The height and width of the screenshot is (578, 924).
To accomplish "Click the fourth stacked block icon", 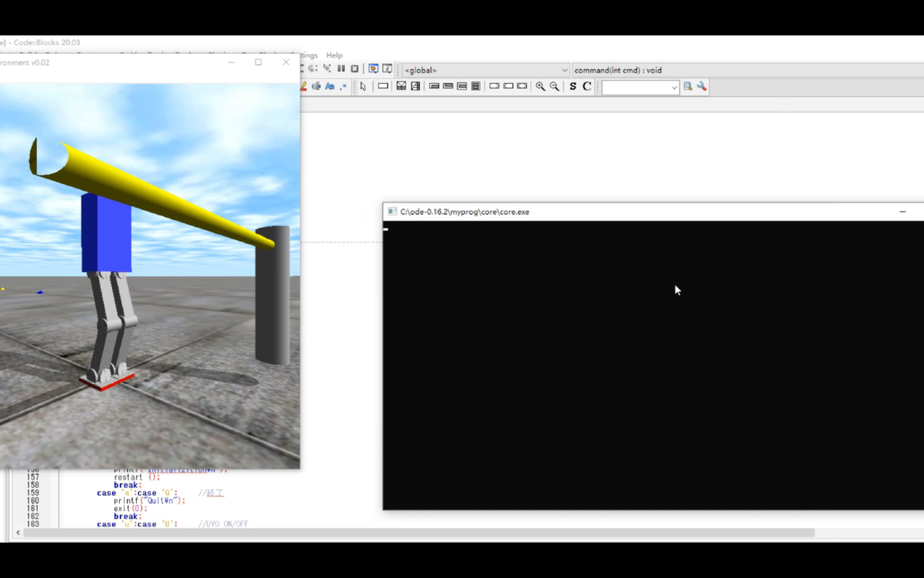I will 475,86.
